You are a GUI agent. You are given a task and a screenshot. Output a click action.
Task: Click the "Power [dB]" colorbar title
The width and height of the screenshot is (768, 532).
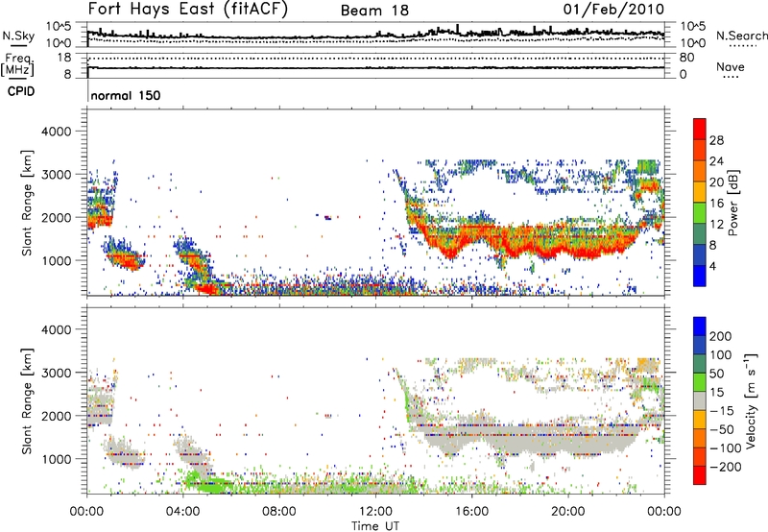(733, 203)
